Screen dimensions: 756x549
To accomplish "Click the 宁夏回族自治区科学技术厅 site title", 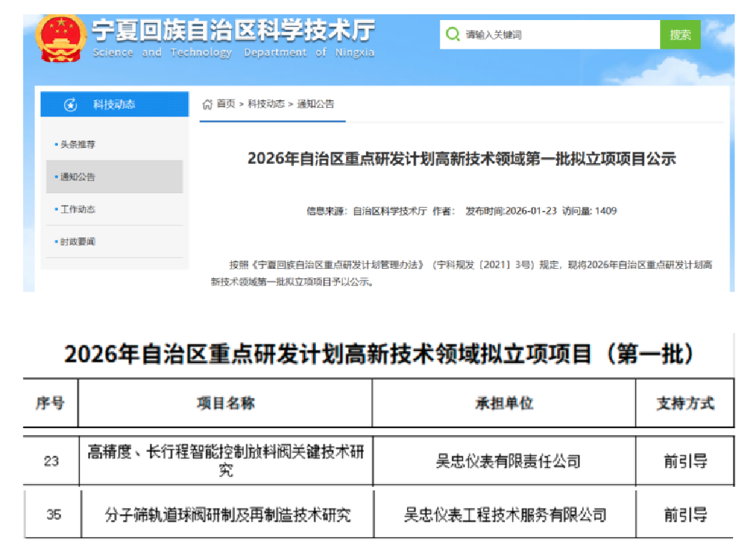I will (x=233, y=31).
